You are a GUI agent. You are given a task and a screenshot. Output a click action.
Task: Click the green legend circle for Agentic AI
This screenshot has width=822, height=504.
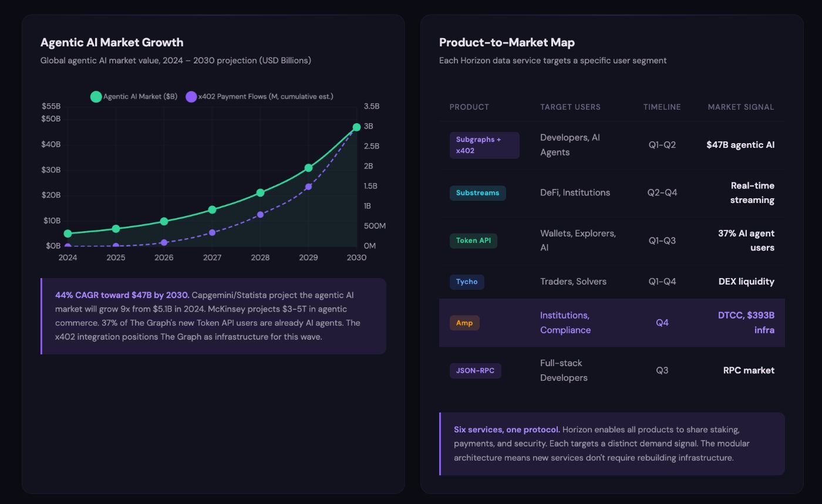coord(96,97)
